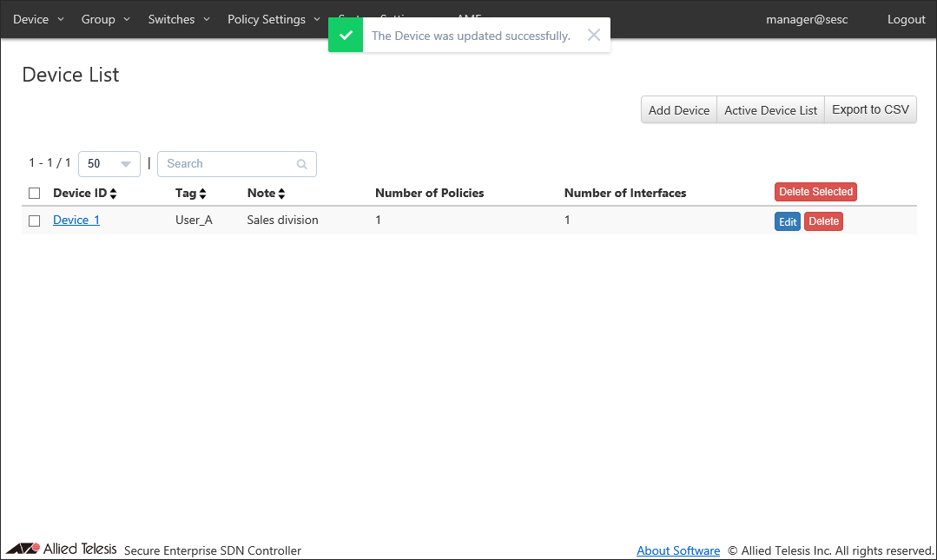Open the Policy Settings menu
The height and width of the screenshot is (560, 937).
pyautogui.click(x=274, y=19)
